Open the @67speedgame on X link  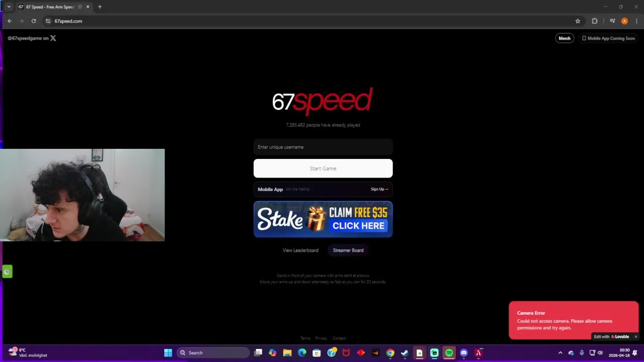(32, 38)
